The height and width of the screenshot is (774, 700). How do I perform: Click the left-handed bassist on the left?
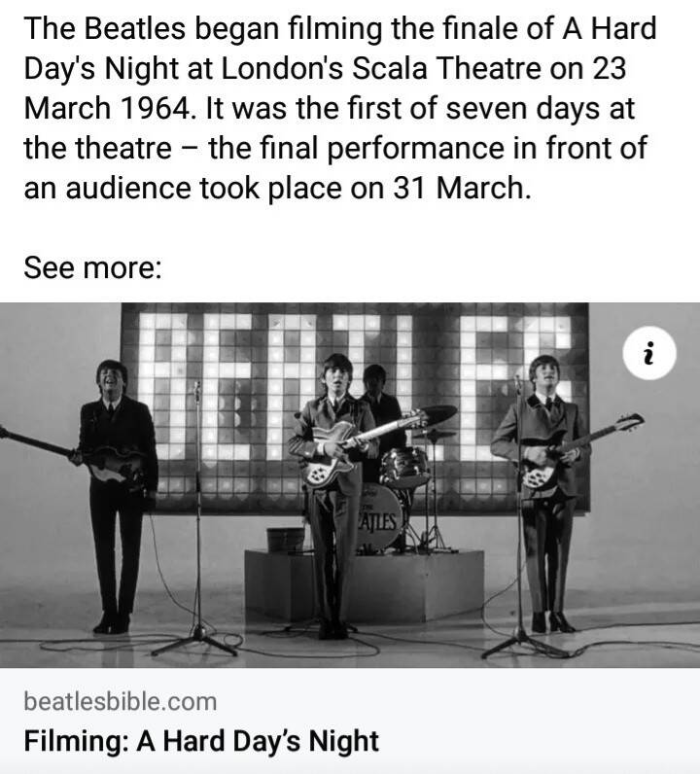tap(117, 486)
